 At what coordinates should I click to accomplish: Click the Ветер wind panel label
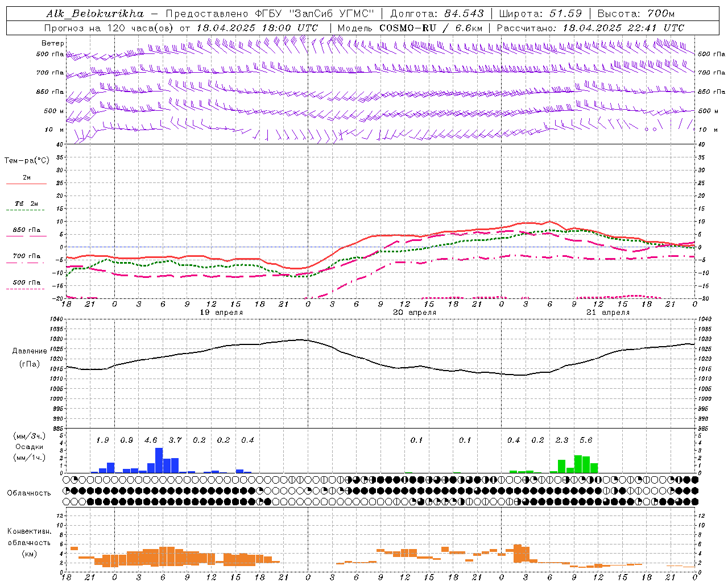(53, 43)
